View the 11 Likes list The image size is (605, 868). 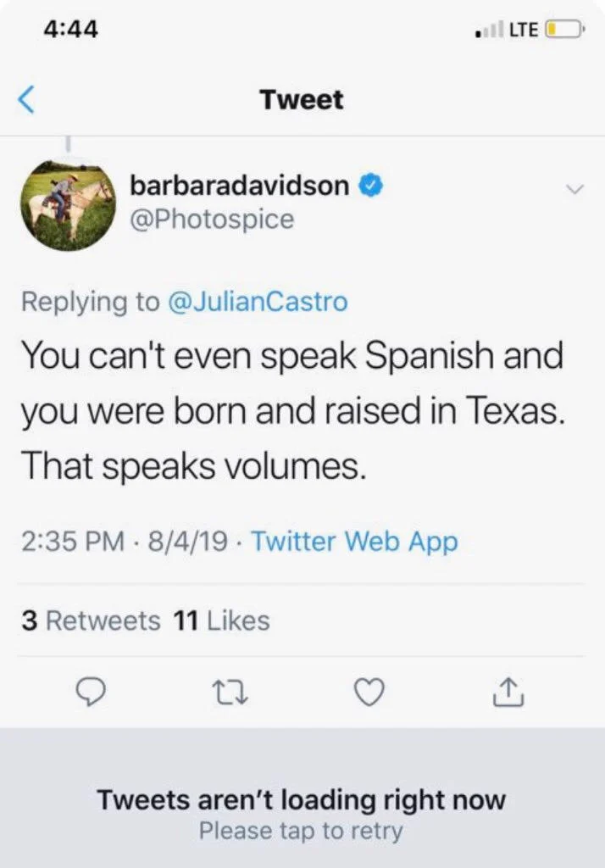(x=221, y=620)
